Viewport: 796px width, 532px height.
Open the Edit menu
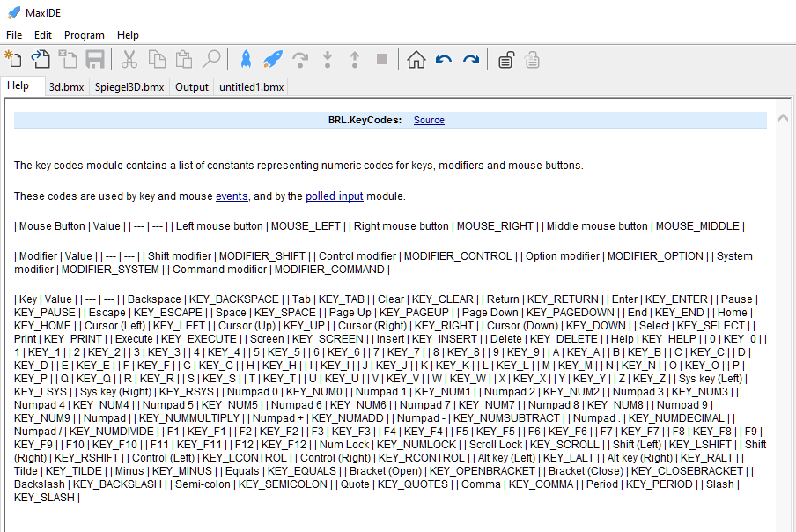[x=41, y=35]
